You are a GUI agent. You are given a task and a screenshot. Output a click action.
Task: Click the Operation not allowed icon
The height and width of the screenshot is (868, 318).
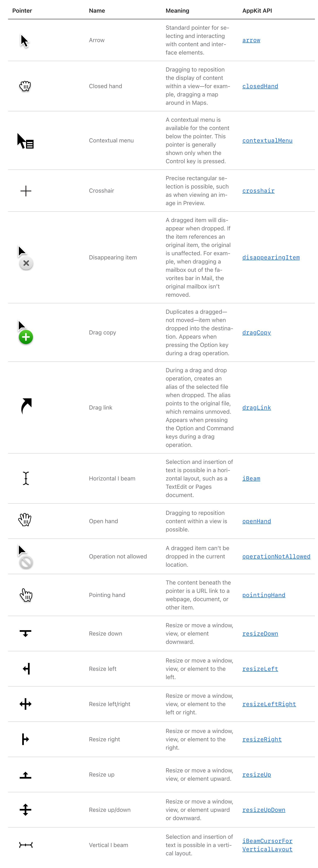(25, 557)
